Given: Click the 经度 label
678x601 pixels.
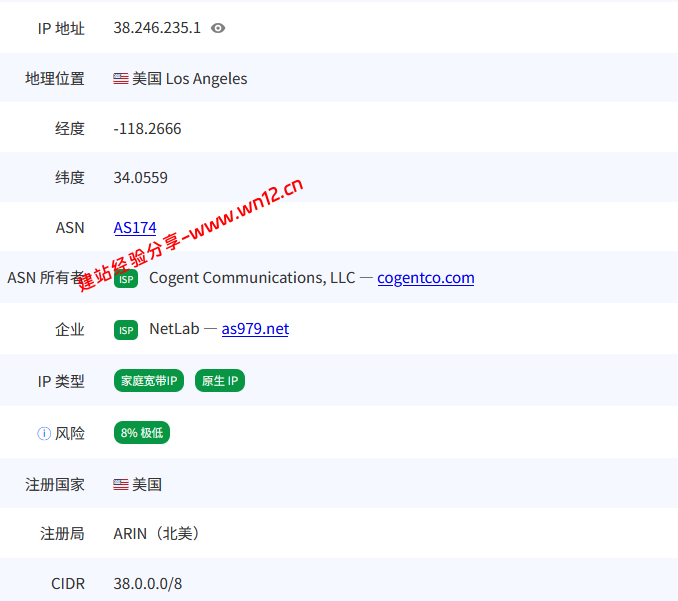Looking at the screenshot, I should [70, 128].
